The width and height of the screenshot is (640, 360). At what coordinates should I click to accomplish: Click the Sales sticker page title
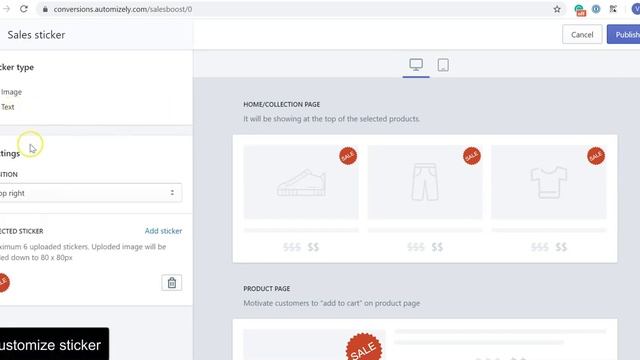click(x=36, y=35)
